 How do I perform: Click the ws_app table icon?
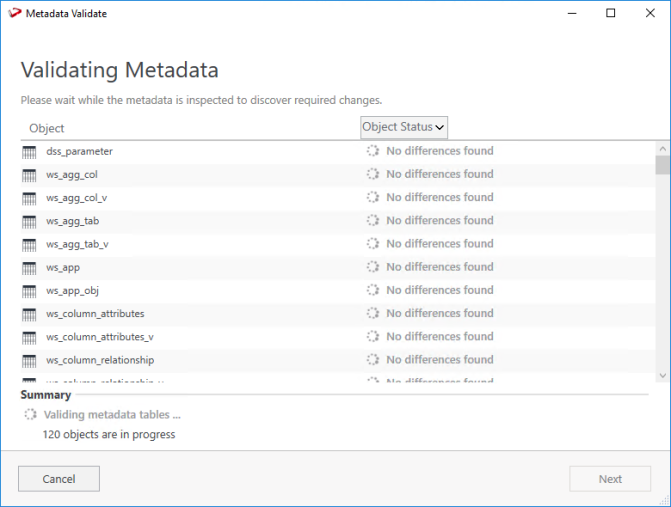click(x=29, y=267)
